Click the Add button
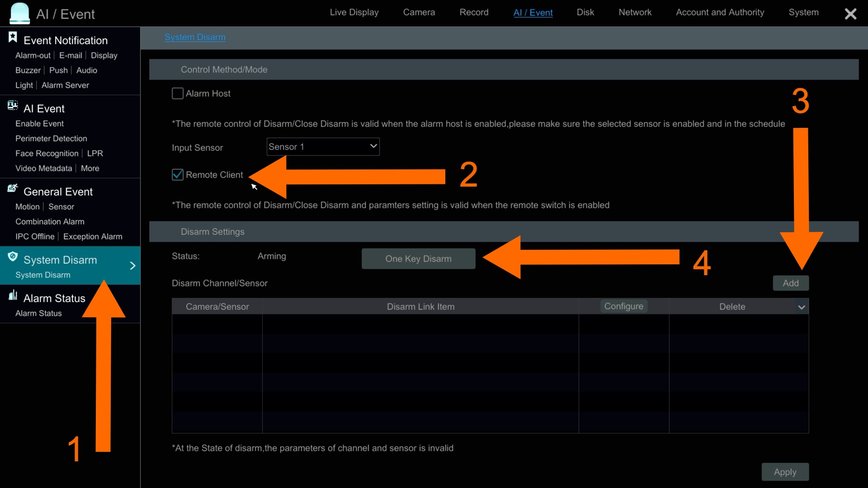Image resolution: width=868 pixels, height=488 pixels. 791,283
